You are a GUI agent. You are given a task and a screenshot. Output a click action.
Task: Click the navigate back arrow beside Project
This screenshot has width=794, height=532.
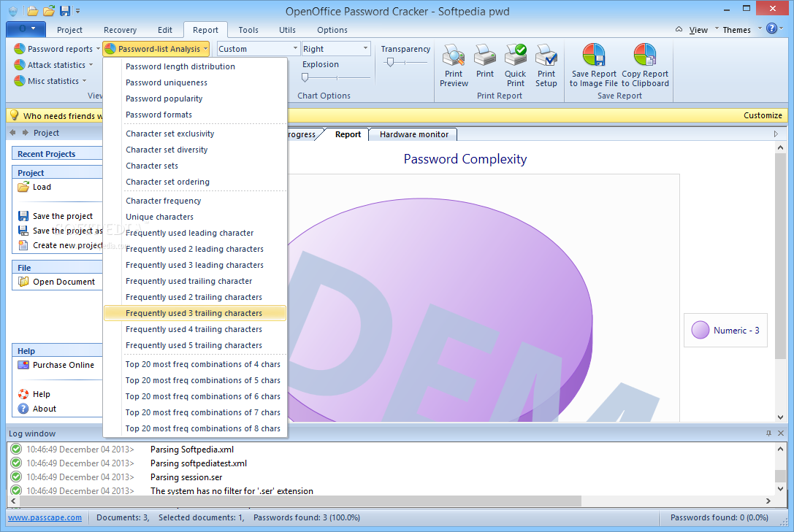[x=13, y=133]
